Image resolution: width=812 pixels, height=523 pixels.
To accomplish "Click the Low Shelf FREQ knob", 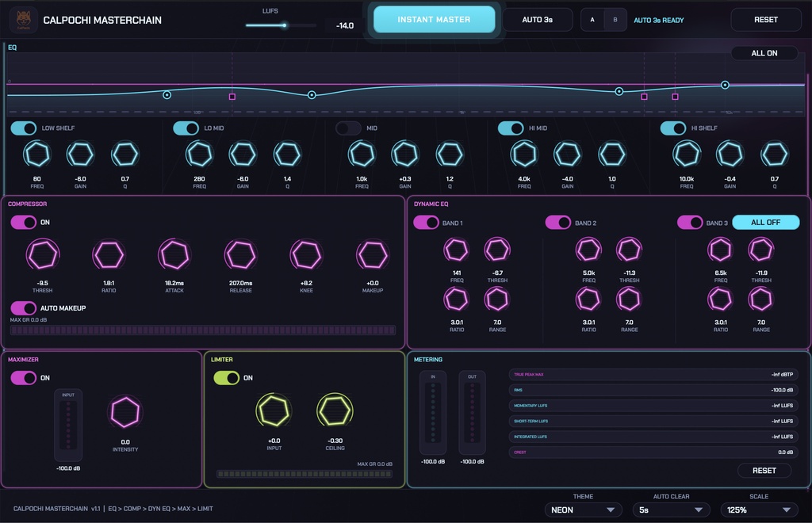I will (x=37, y=155).
